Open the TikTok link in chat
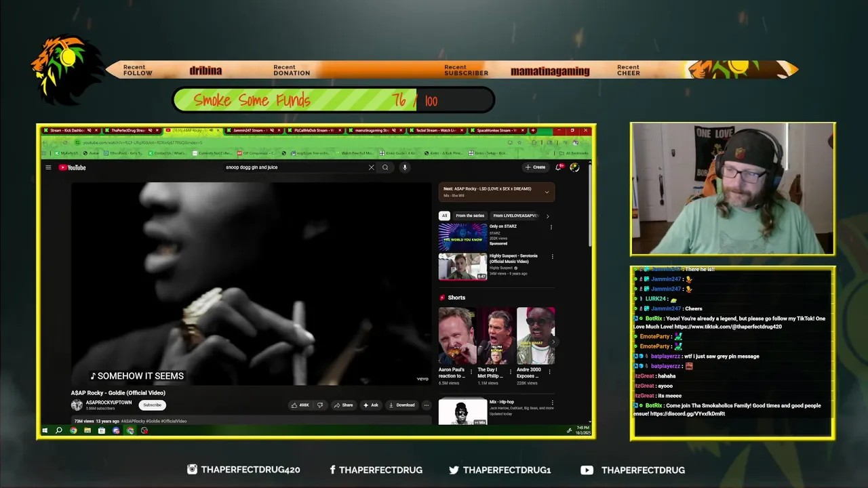Image resolution: width=868 pixels, height=488 pixels. (x=728, y=327)
